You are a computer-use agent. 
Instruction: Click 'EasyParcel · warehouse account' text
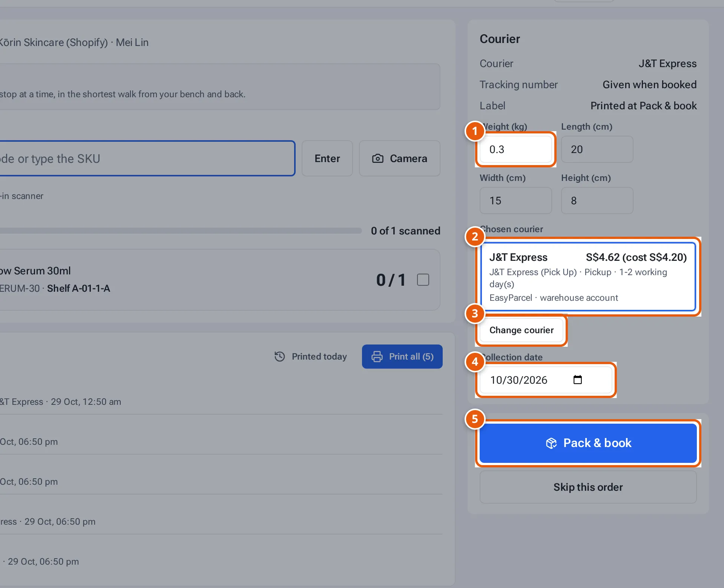(554, 298)
